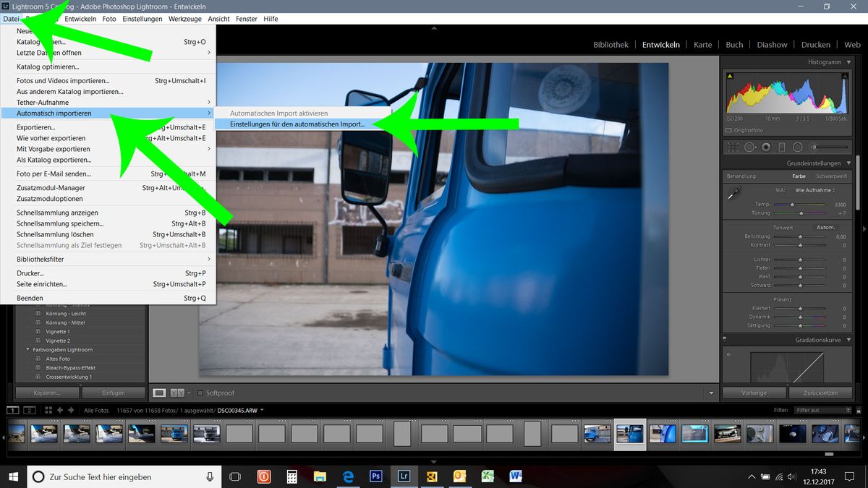This screenshot has width=868, height=488.
Task: Open grid view from filmstrip bar
Action: (48, 410)
